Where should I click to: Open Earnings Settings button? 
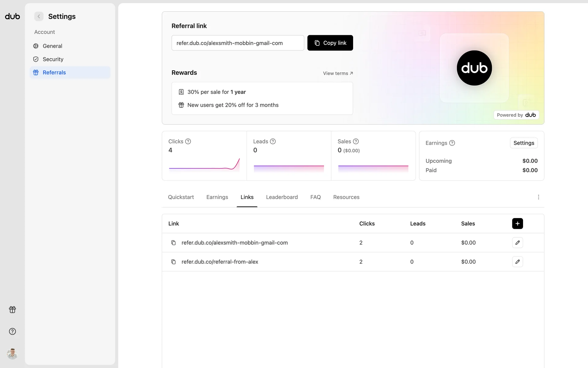(x=523, y=143)
